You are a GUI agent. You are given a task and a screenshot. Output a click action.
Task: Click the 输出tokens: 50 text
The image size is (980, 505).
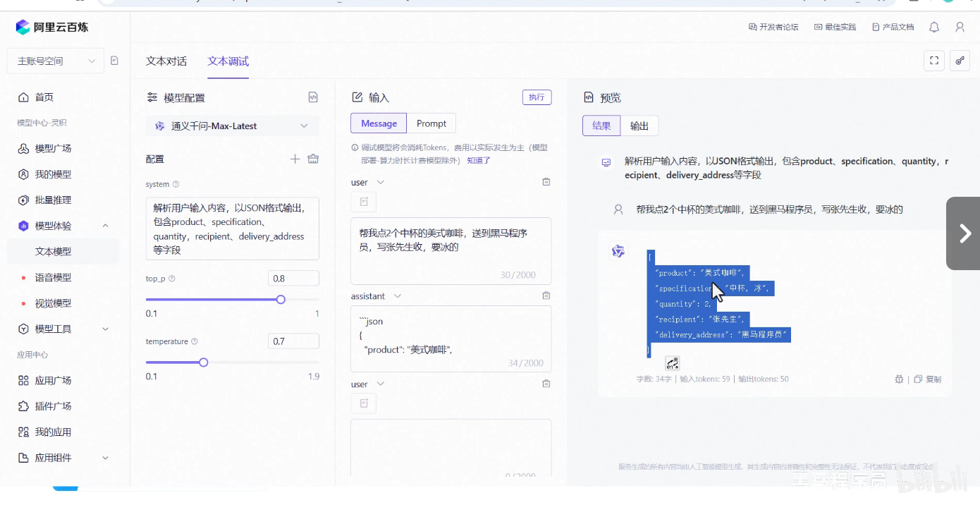764,379
